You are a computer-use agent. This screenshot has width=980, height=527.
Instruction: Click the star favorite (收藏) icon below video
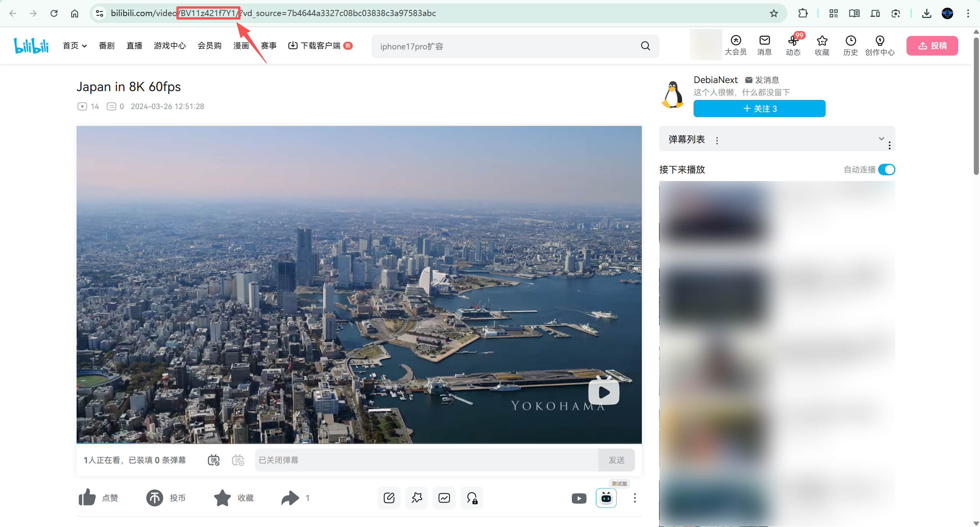point(223,498)
